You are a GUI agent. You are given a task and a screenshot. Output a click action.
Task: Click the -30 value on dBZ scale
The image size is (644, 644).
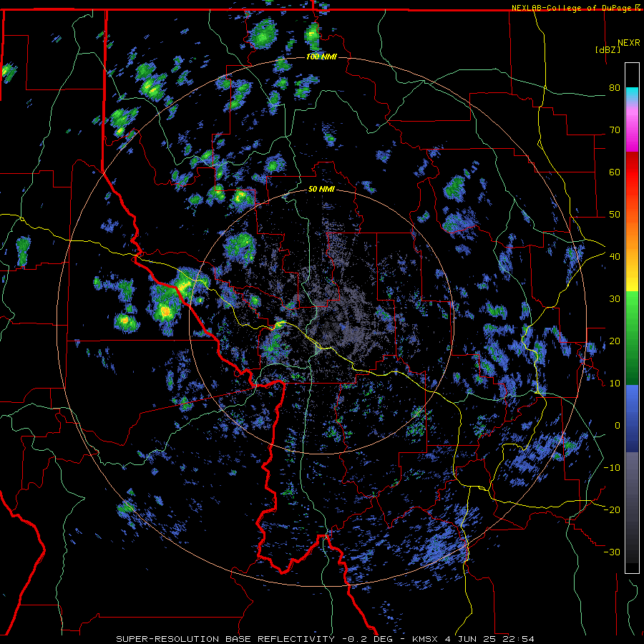(612, 552)
